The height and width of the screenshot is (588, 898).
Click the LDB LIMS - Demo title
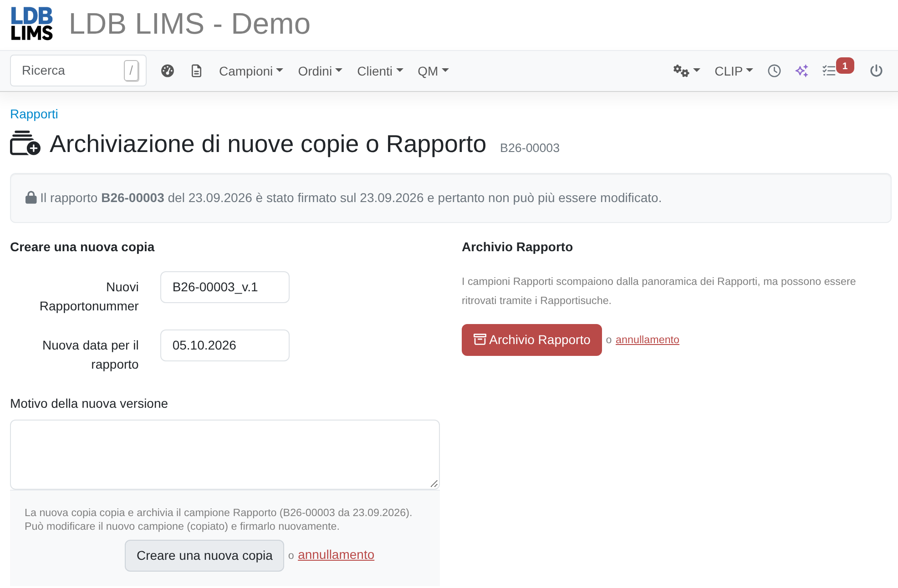189,24
